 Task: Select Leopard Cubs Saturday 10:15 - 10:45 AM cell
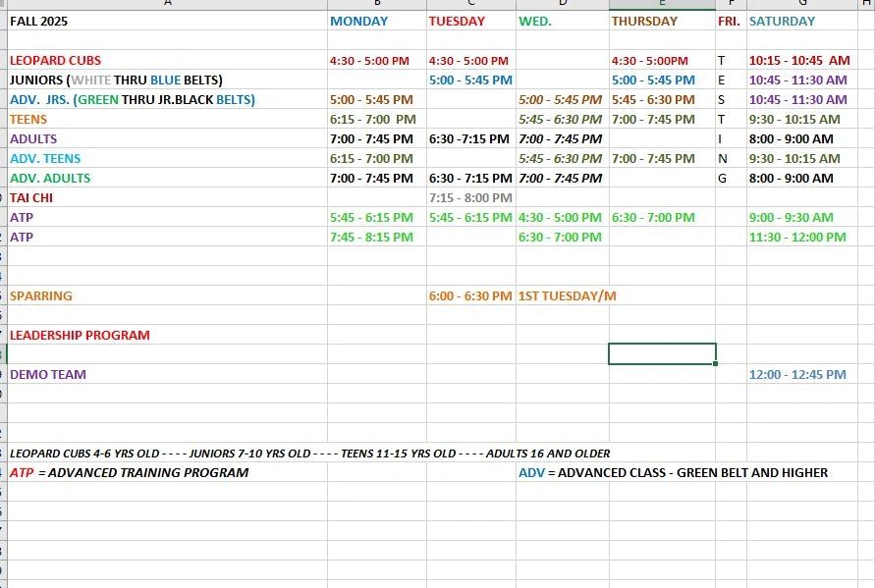tap(798, 60)
